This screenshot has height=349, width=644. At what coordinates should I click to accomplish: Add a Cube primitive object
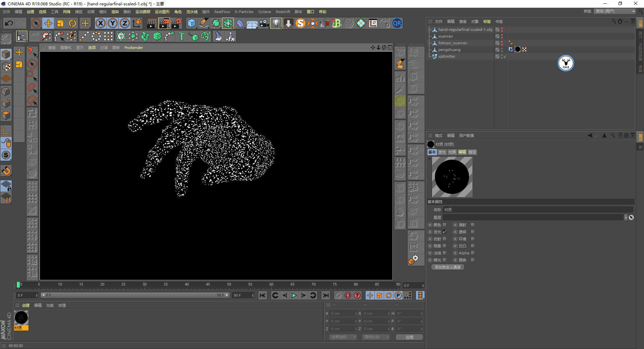(x=192, y=23)
